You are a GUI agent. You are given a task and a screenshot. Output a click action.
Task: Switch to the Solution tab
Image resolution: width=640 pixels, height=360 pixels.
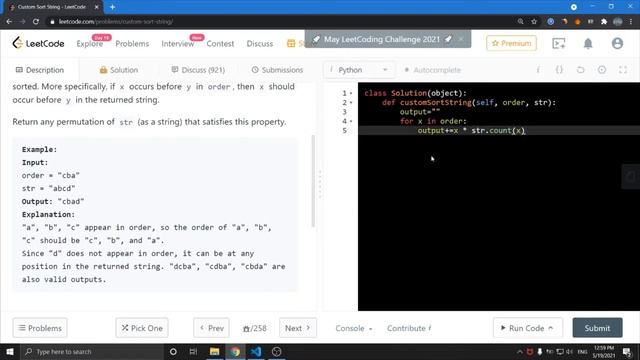click(x=119, y=70)
